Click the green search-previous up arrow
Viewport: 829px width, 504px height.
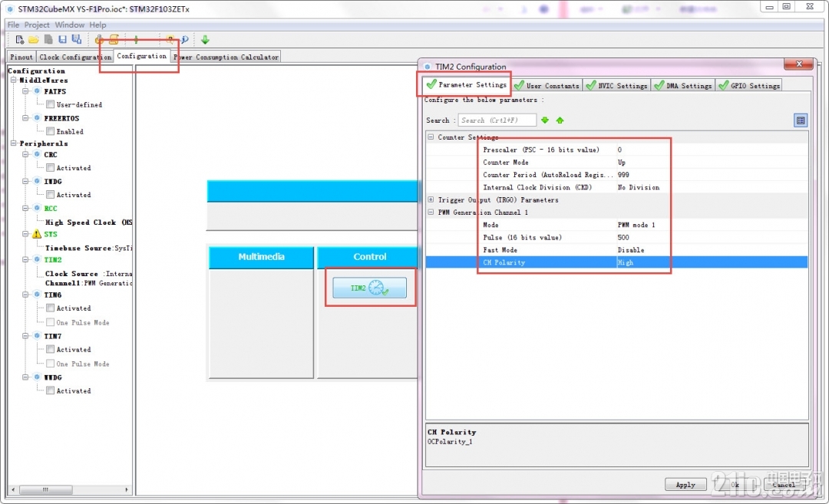(560, 120)
